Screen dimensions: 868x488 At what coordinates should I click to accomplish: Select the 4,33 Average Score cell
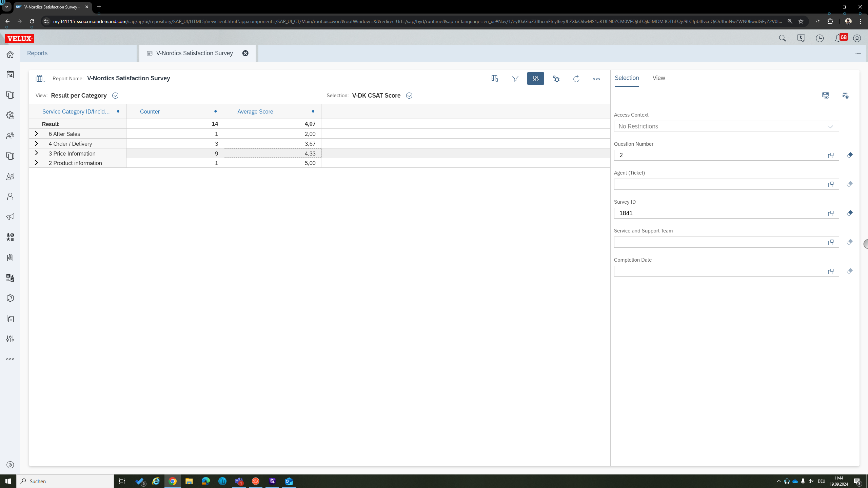(273, 154)
